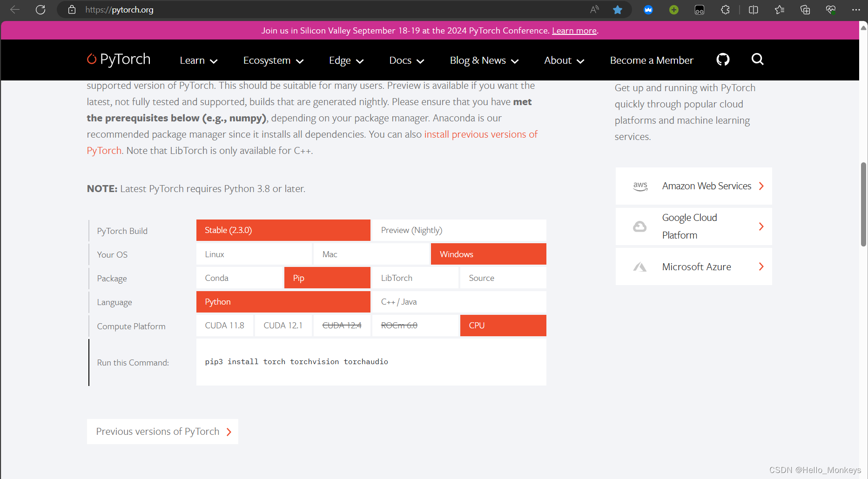The image size is (868, 479).
Task: Expand the Edge menu
Action: coord(346,60)
